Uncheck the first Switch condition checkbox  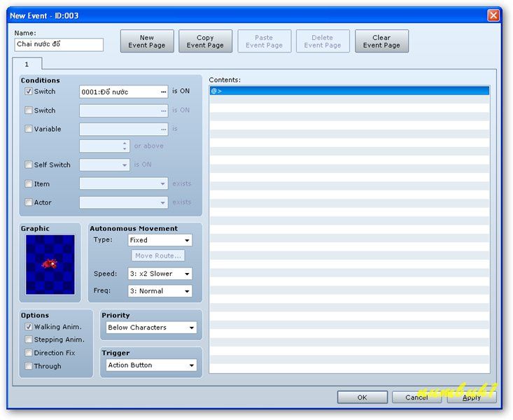[x=29, y=91]
